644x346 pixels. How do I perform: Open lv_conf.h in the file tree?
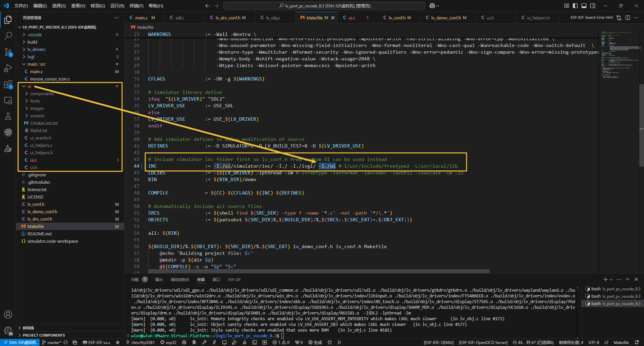(70, 204)
